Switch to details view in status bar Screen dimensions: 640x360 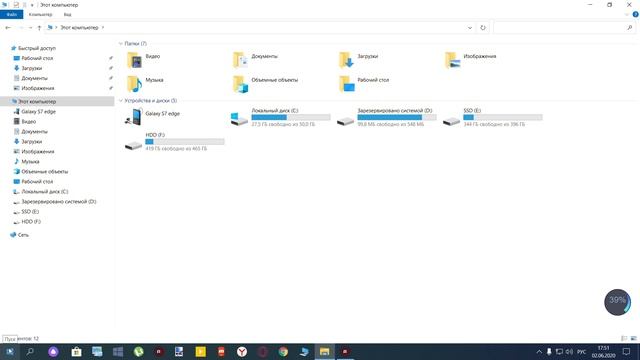[624, 338]
